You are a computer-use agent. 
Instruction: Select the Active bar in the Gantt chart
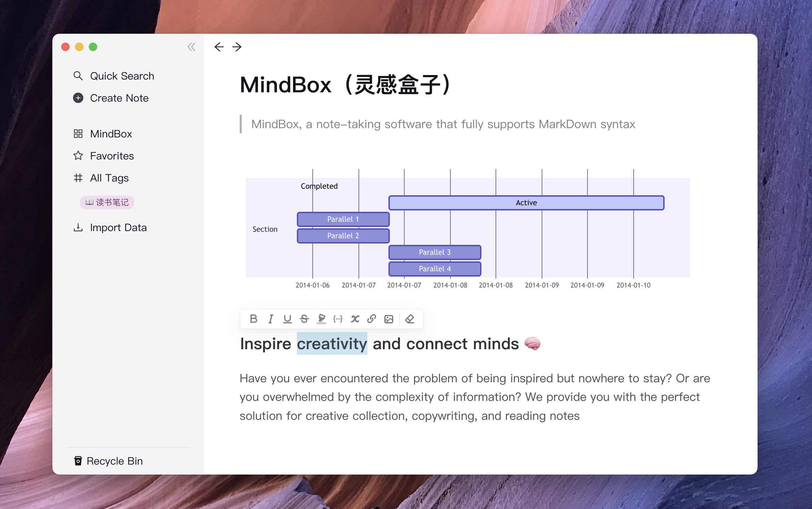coord(526,202)
